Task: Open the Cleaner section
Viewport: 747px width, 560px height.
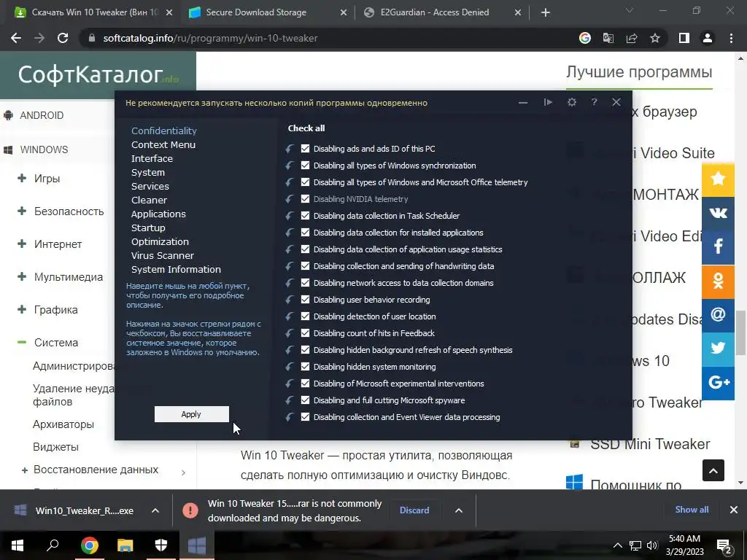Action: pyautogui.click(x=149, y=200)
